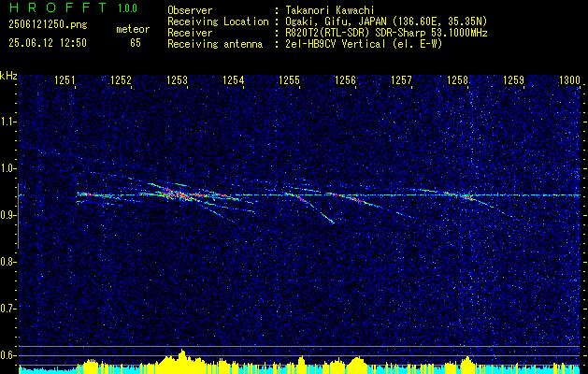Image resolution: width=588 pixels, height=374 pixels.
Task: Select the filename 2506121250.png
Action: pos(48,25)
